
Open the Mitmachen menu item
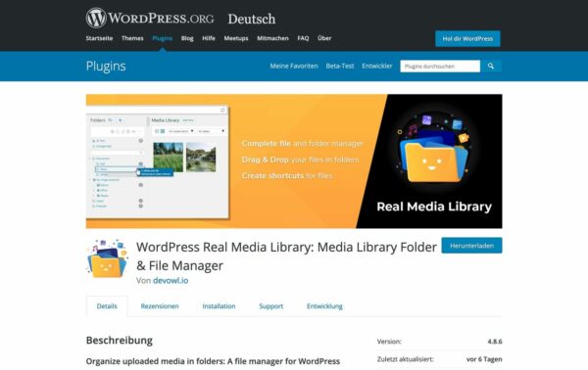point(272,38)
